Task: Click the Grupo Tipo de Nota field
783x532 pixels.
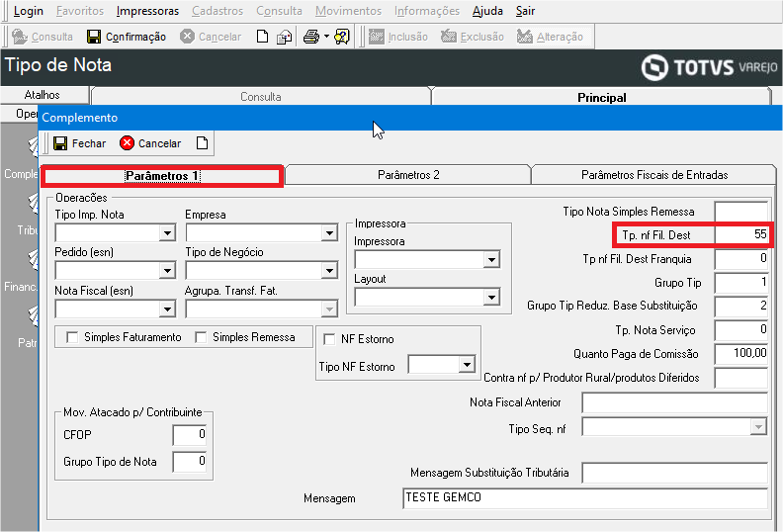Action: point(189,462)
